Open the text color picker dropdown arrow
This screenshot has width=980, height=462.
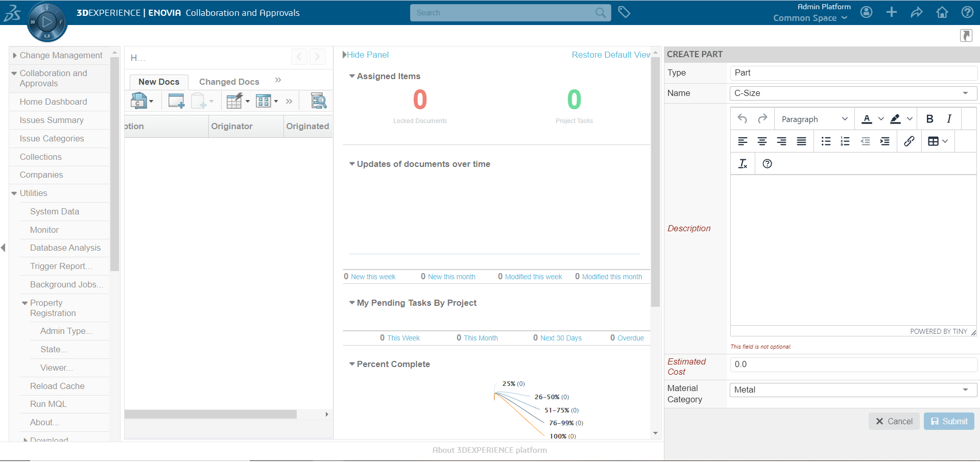point(881,119)
